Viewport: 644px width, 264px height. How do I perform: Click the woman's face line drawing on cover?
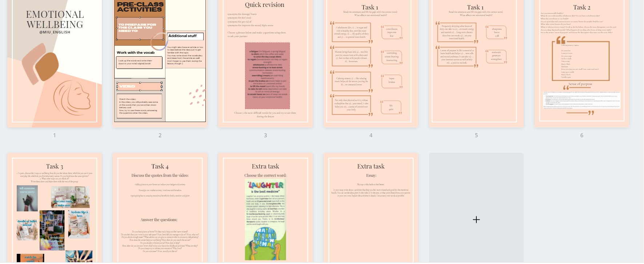(72, 97)
